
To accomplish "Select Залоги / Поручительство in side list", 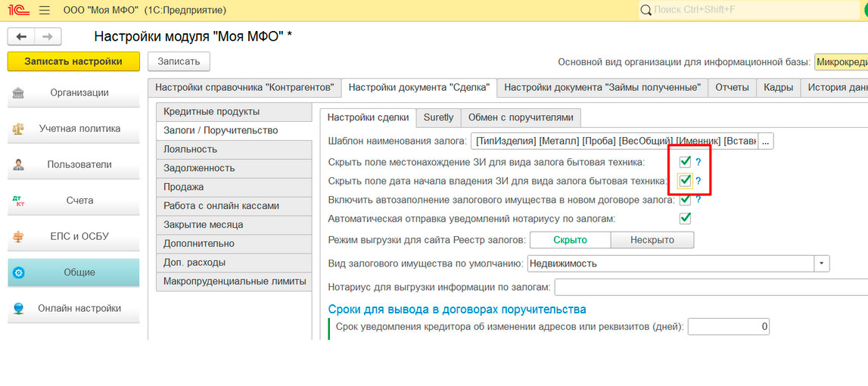I will pyautogui.click(x=234, y=131).
